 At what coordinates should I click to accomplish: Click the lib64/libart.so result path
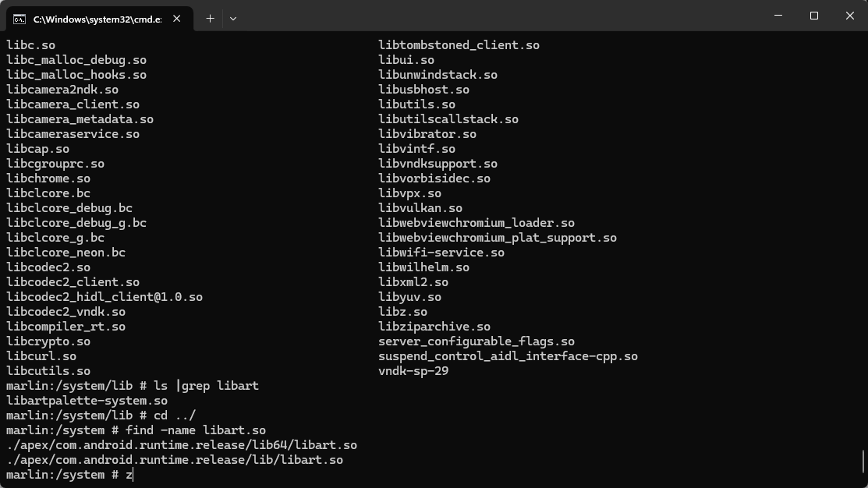pyautogui.click(x=182, y=445)
